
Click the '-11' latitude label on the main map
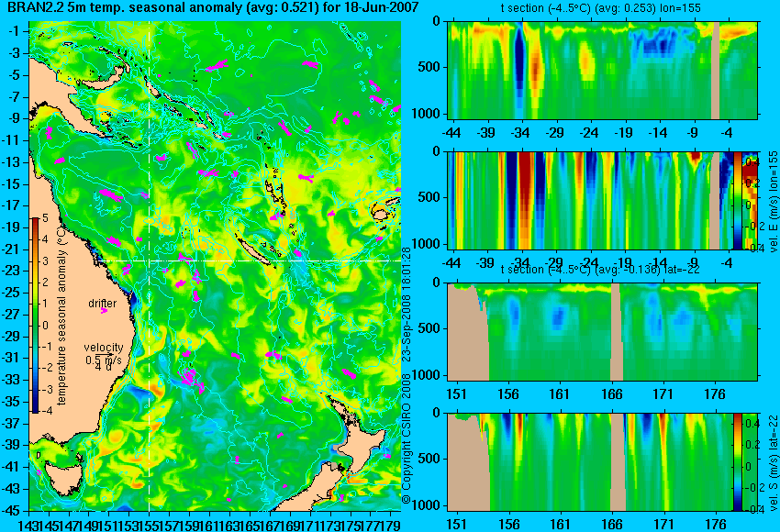[x=11, y=139]
